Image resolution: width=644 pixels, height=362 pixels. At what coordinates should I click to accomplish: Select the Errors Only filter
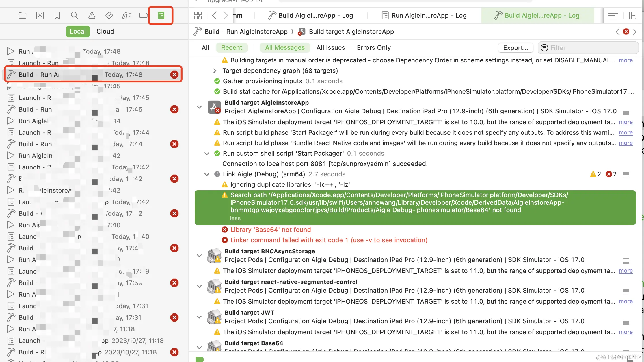pyautogui.click(x=374, y=48)
